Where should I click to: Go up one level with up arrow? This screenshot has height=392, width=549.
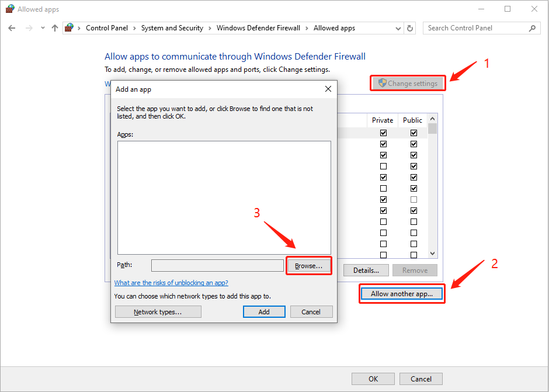tap(55, 28)
